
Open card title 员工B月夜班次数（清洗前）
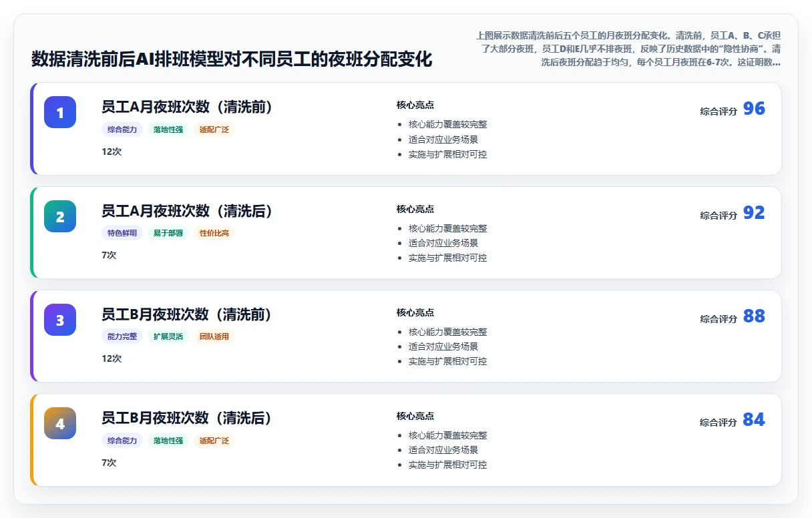188,315
